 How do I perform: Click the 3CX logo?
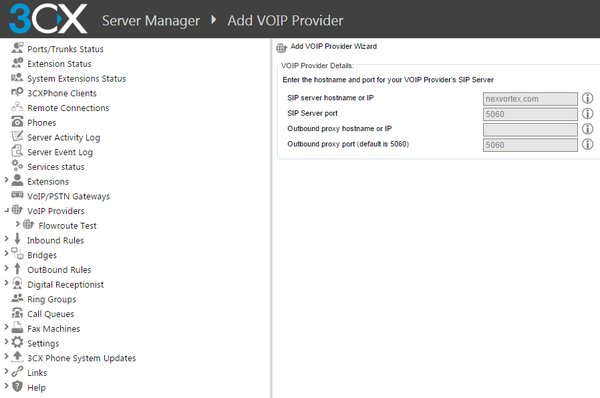point(48,19)
